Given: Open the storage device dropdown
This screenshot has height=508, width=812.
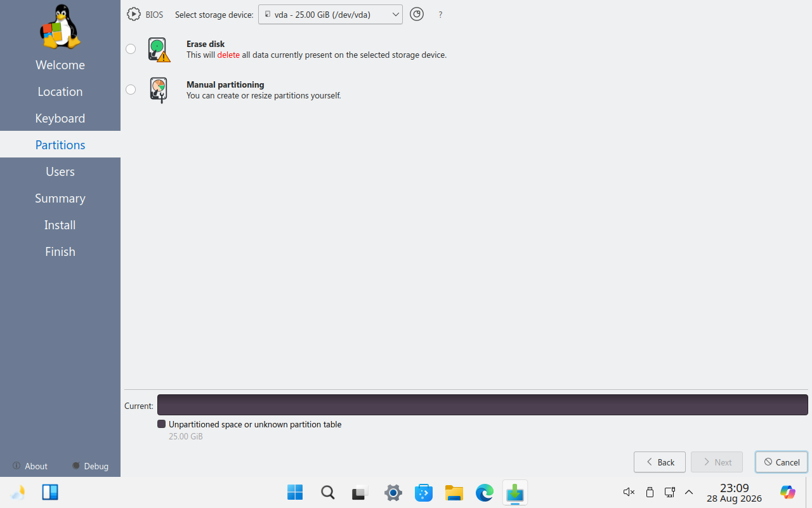Looking at the screenshot, I should tap(331, 14).
